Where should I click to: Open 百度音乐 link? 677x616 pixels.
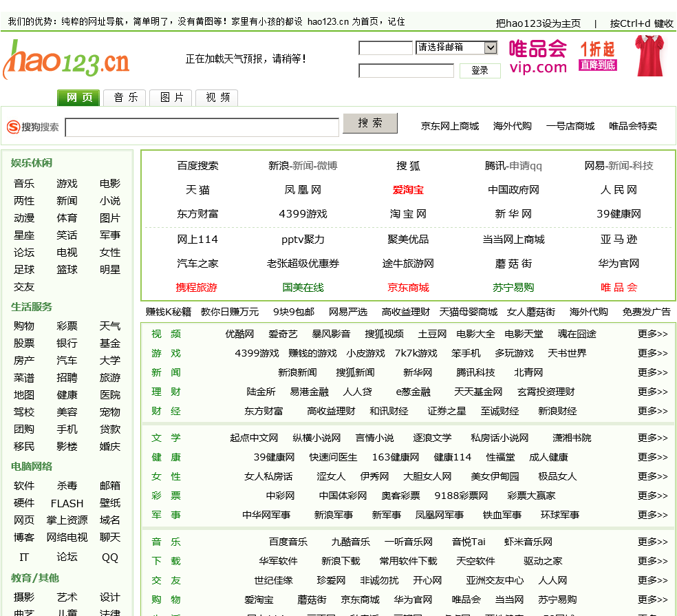[288, 542]
